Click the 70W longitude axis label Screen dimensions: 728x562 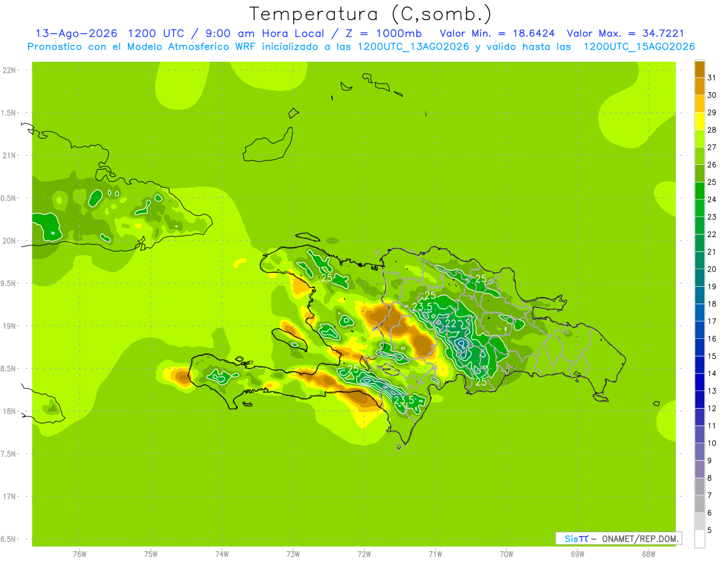[507, 554]
